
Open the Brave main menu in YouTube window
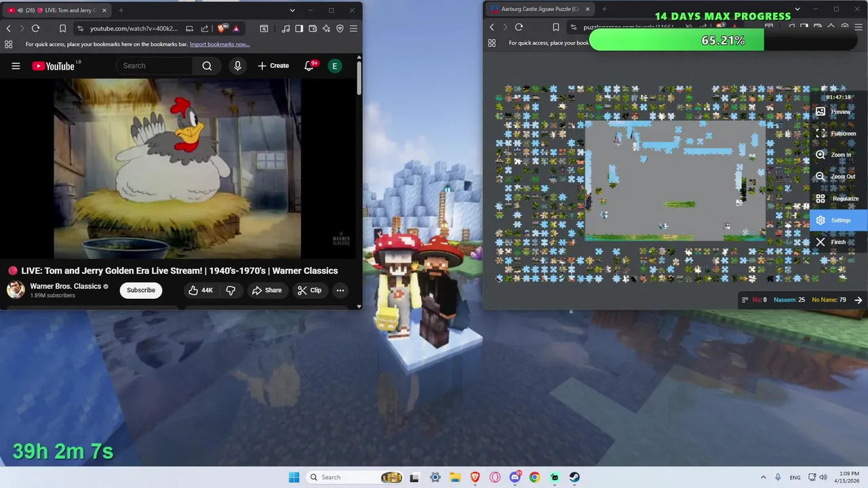[x=353, y=28]
